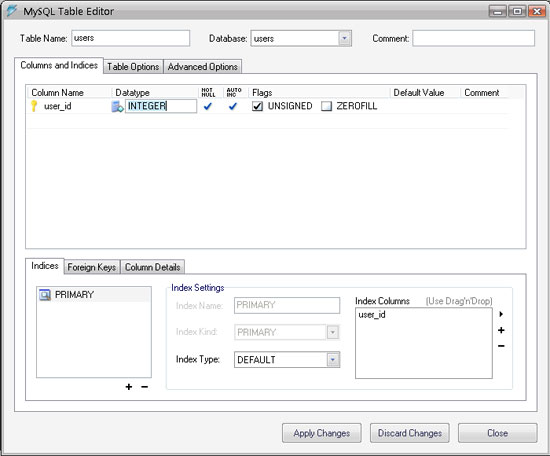Select the user_id column name cell

coord(58,106)
